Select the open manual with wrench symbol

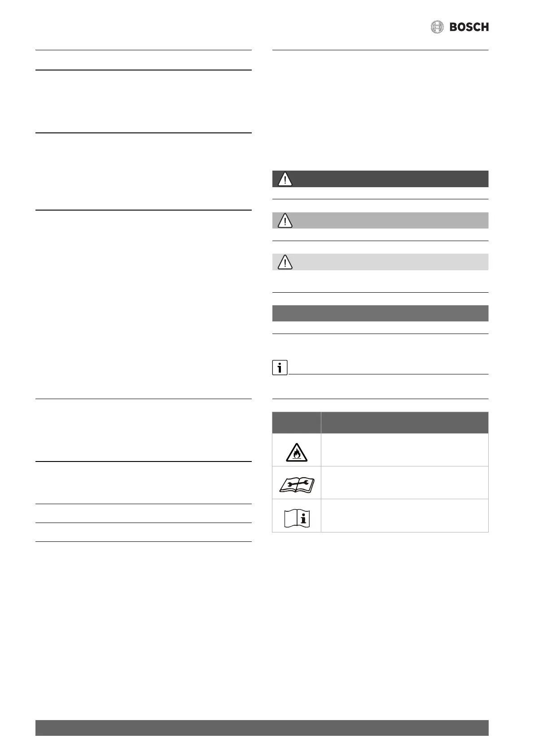[297, 484]
